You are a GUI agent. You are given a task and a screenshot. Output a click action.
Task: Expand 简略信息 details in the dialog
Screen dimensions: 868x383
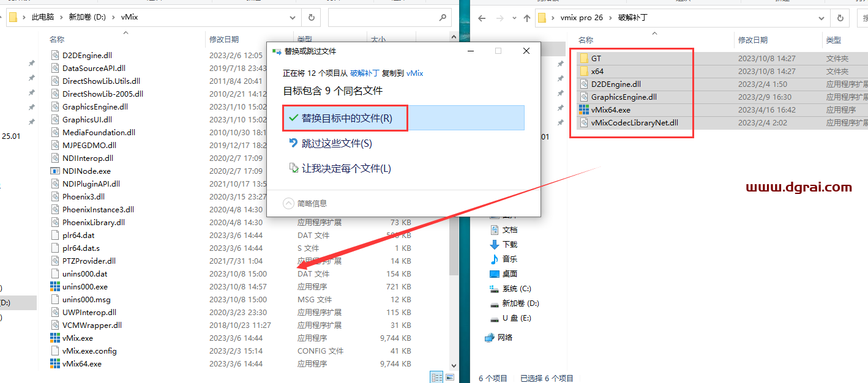(305, 203)
